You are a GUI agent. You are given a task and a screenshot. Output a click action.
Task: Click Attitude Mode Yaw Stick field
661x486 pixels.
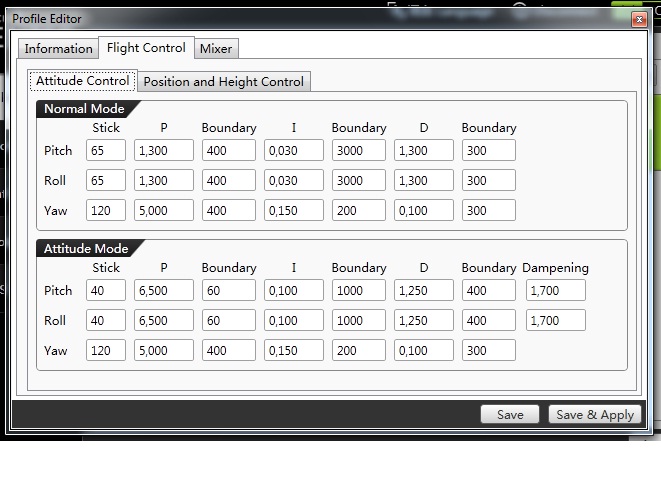pos(106,351)
